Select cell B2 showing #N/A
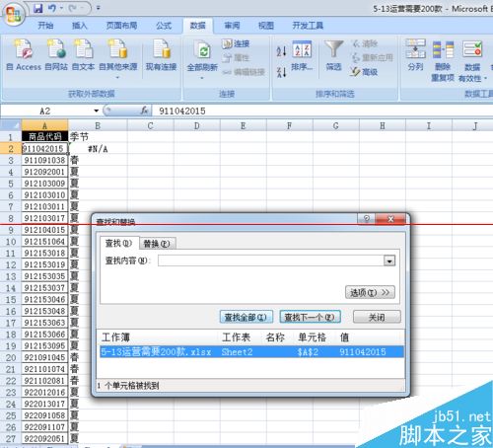 [x=98, y=149]
